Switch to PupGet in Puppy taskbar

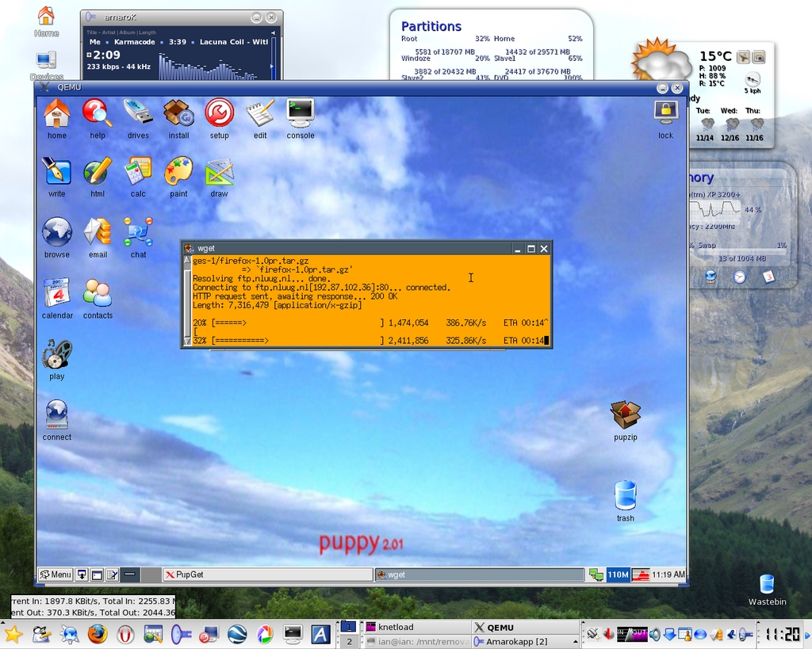[x=268, y=575]
